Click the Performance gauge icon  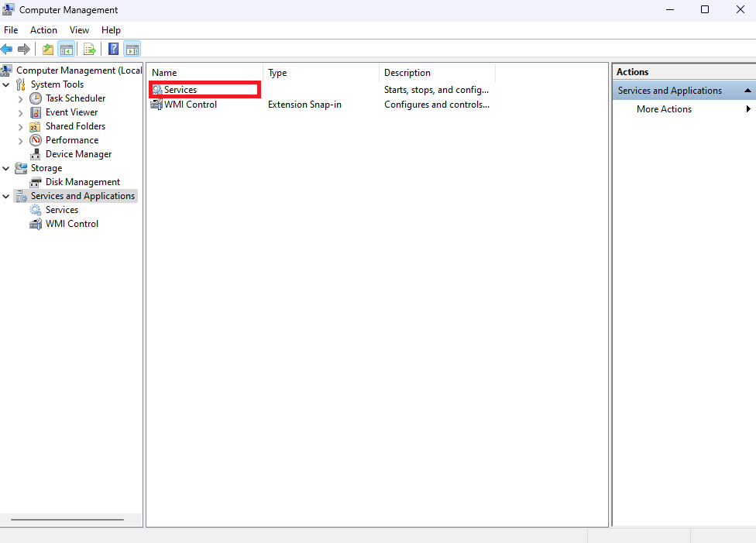click(x=35, y=140)
